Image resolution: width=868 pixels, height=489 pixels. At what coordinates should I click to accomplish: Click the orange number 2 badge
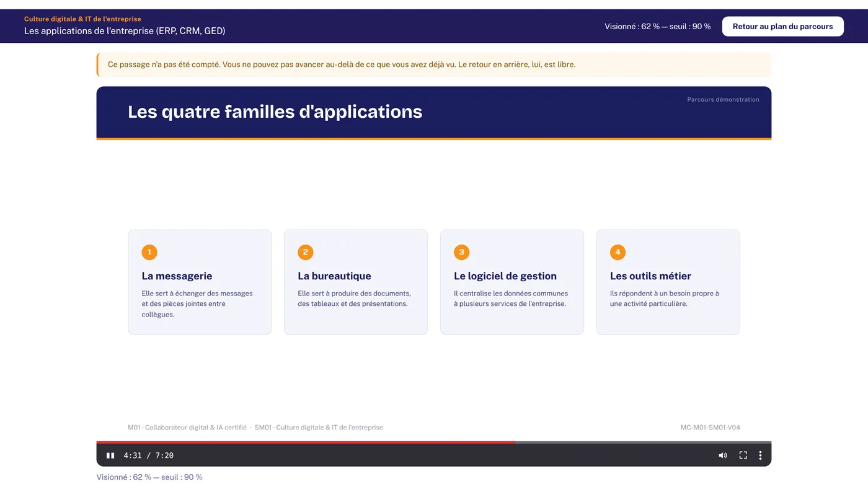(x=306, y=252)
